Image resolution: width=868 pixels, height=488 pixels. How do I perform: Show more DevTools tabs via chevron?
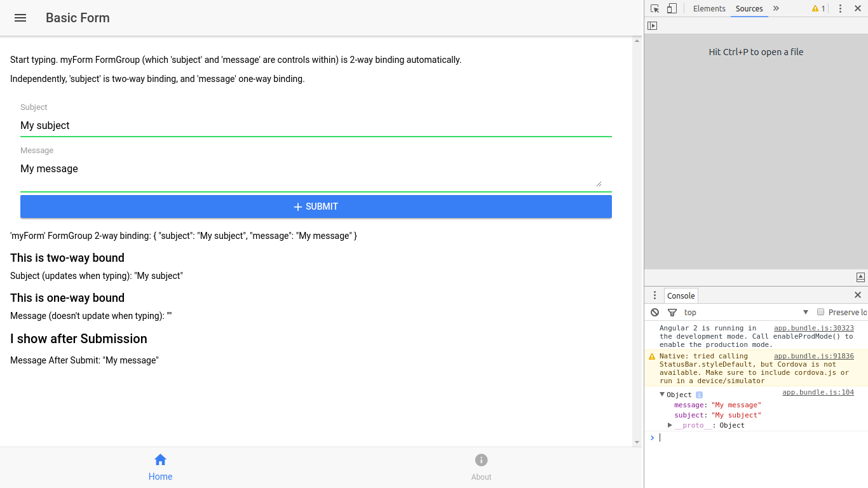[776, 9]
